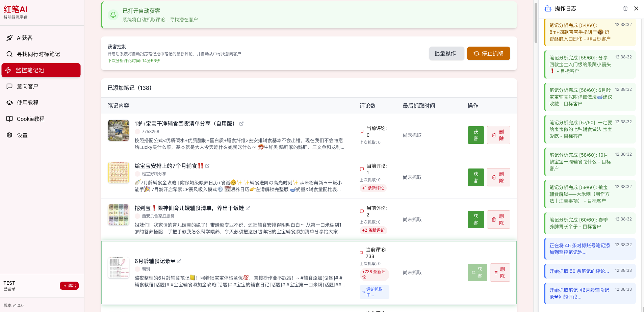The width and height of the screenshot is (644, 312).
Task: Click the book icon beside Cookie教程
Action: [x=9, y=119]
